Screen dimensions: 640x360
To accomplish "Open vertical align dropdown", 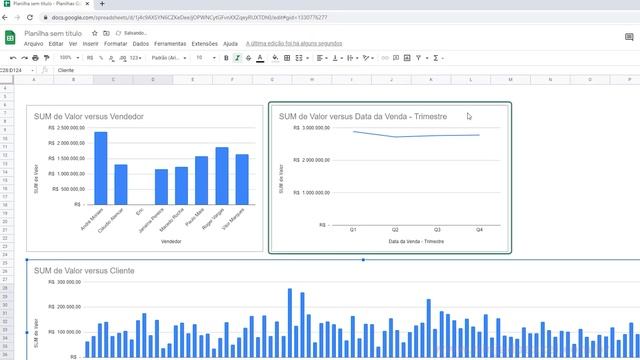I will pyautogui.click(x=337, y=58).
